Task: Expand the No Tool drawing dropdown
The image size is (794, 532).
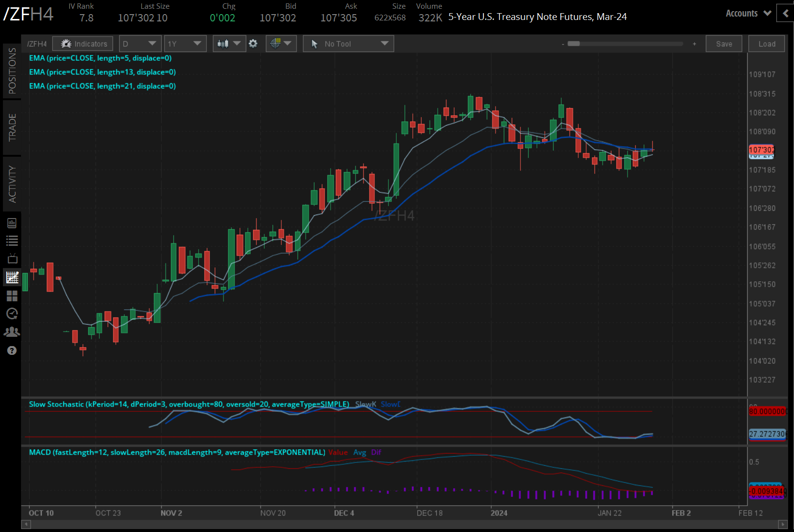Action: 348,44
